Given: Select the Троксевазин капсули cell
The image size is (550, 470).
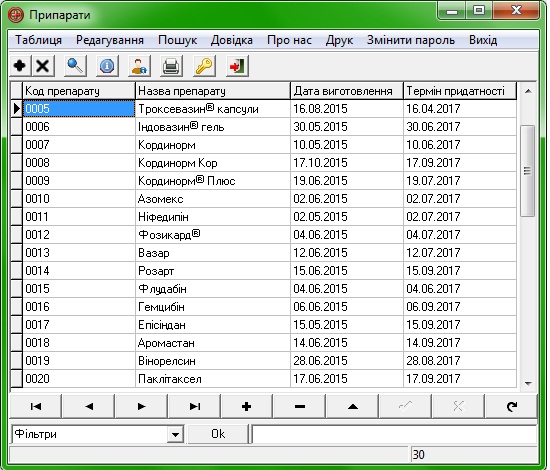Looking at the screenshot, I should (x=213, y=109).
